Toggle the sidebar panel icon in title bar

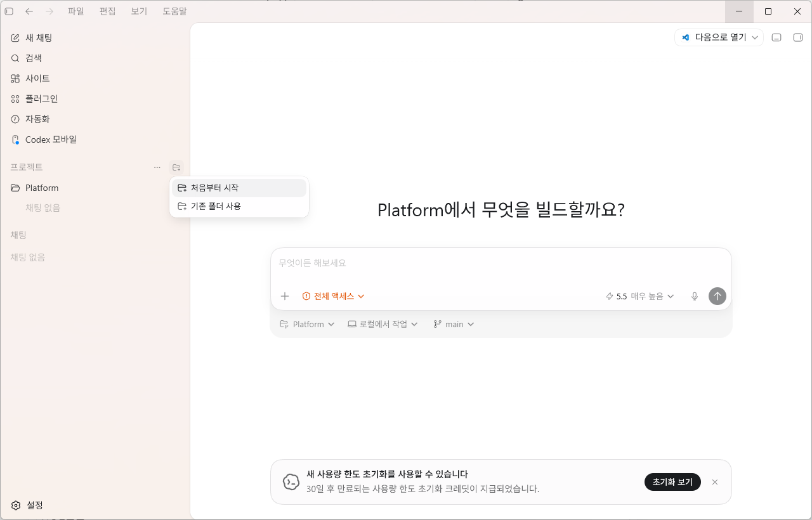coord(9,11)
